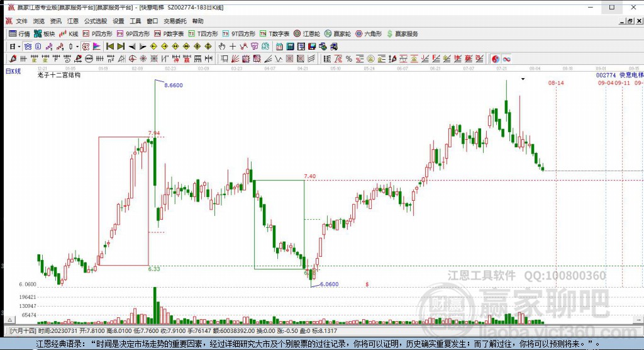Select the 09-04 date marker
The width and height of the screenshot is (644, 350).
pyautogui.click(x=606, y=82)
